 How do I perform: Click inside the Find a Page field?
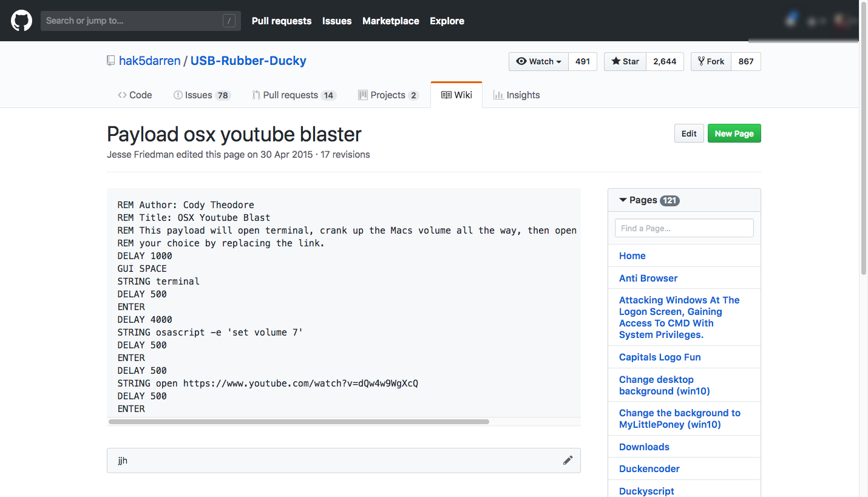pos(684,228)
